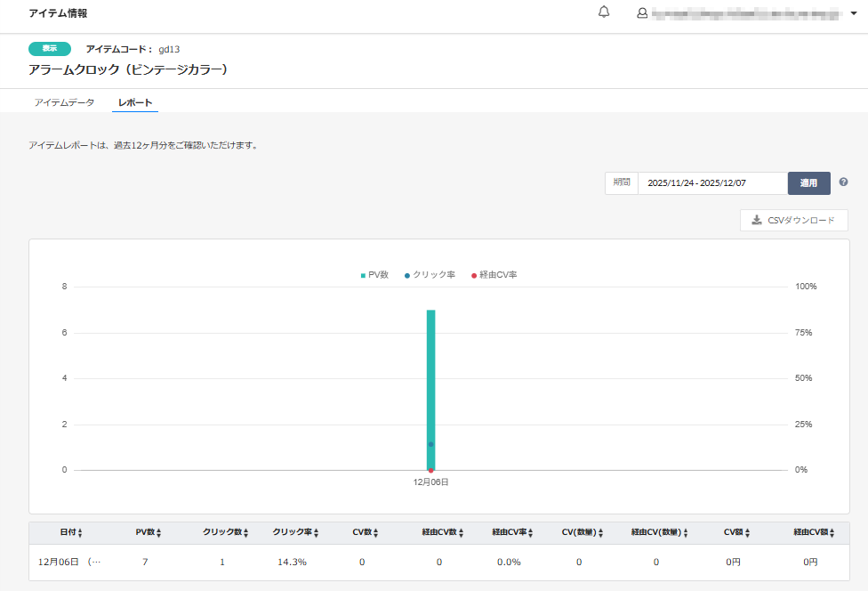
Task: Sort table by クリック率 column
Action: [x=295, y=532]
